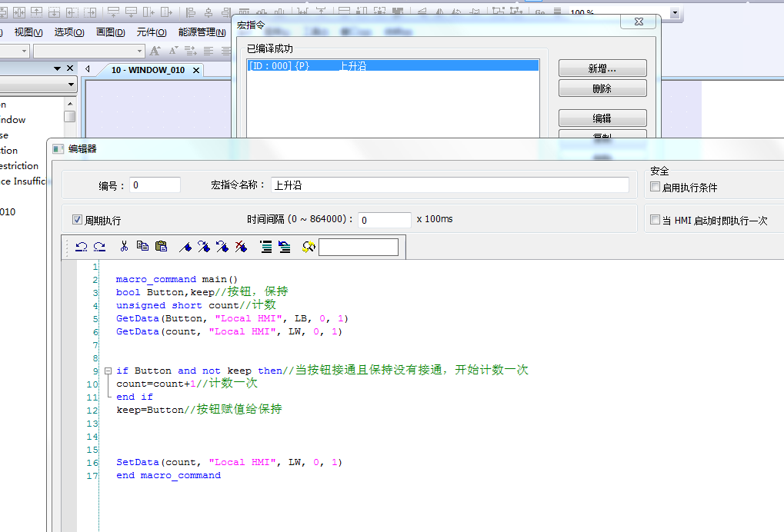Open the zoom percentage dropdown
The width and height of the screenshot is (784, 532).
click(675, 13)
